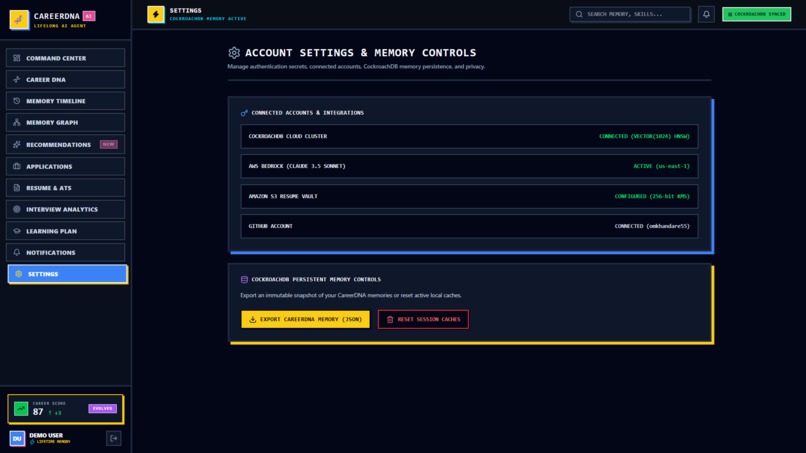The image size is (806, 453).
Task: Click the Command Center grid icon
Action: [x=17, y=58]
